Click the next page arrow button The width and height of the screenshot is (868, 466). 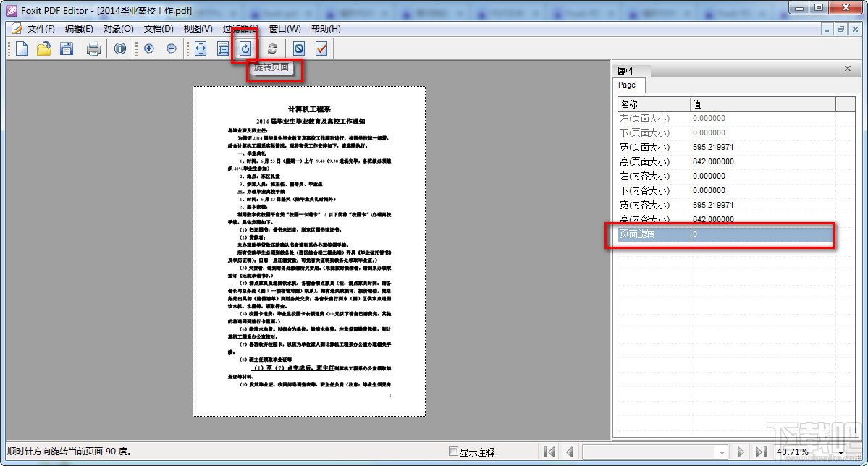[740, 452]
